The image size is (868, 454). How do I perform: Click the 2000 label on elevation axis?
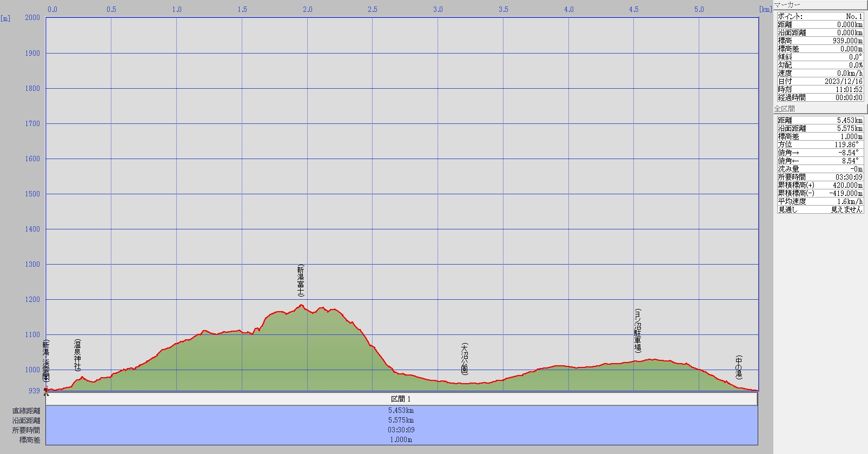(32, 17)
